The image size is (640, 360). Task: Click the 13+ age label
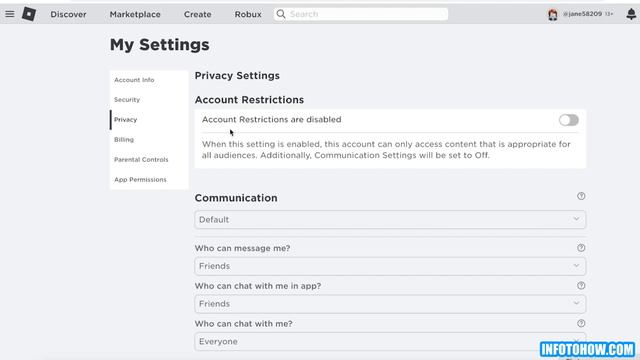[x=609, y=14]
